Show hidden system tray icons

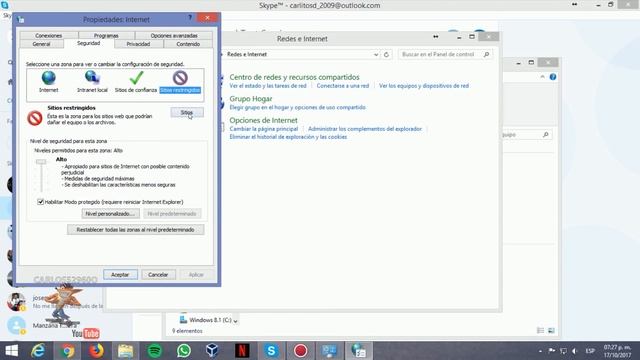(x=540, y=351)
